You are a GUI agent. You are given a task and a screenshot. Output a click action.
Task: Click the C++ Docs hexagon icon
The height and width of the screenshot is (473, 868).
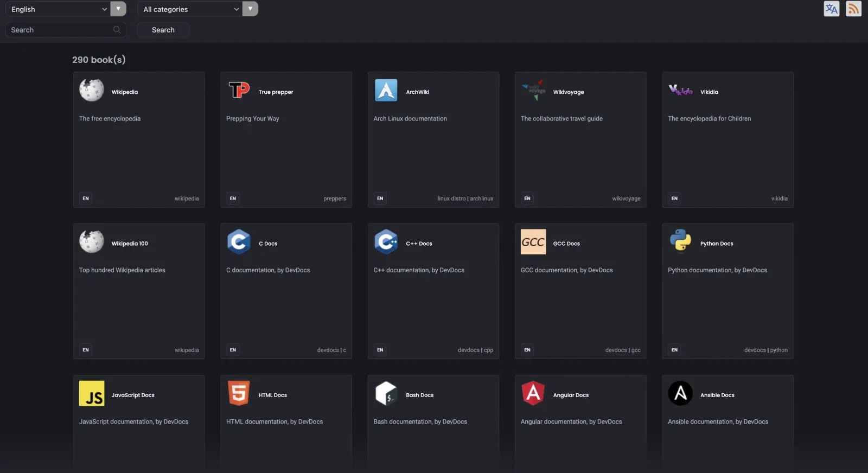(386, 242)
